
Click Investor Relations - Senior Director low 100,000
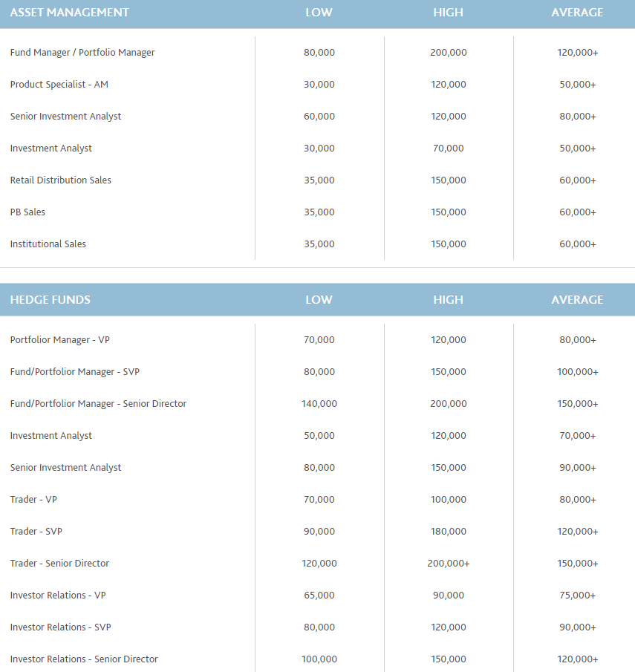pyautogui.click(x=319, y=659)
